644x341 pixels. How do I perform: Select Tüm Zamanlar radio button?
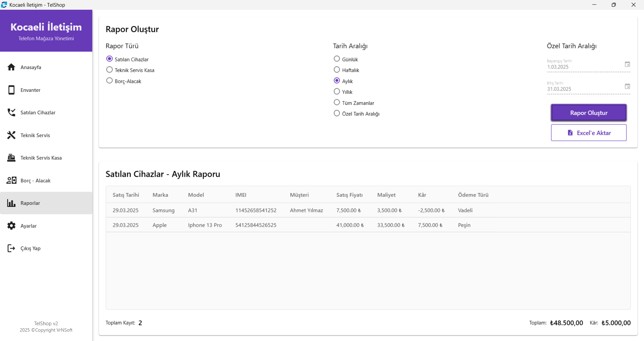[337, 103]
